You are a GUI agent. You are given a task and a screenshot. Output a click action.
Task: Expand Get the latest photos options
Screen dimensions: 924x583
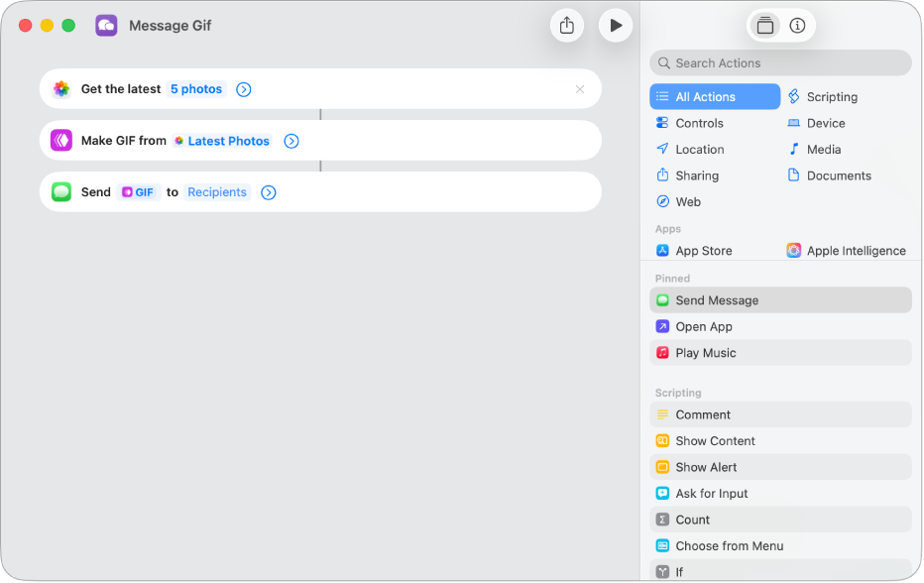pos(243,89)
